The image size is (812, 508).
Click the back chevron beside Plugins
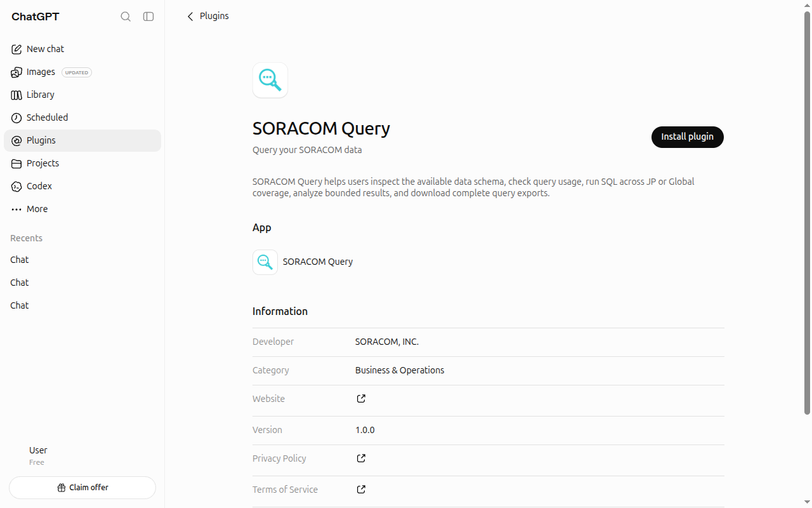[190, 17]
